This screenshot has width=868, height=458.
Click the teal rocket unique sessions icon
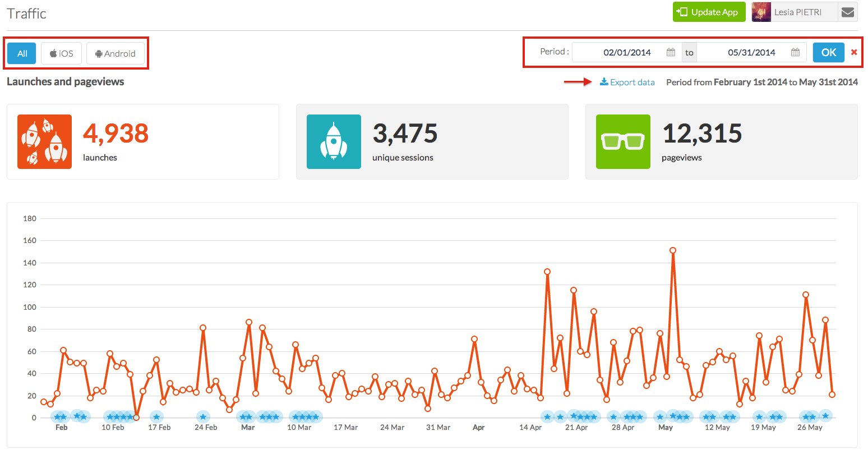click(334, 141)
